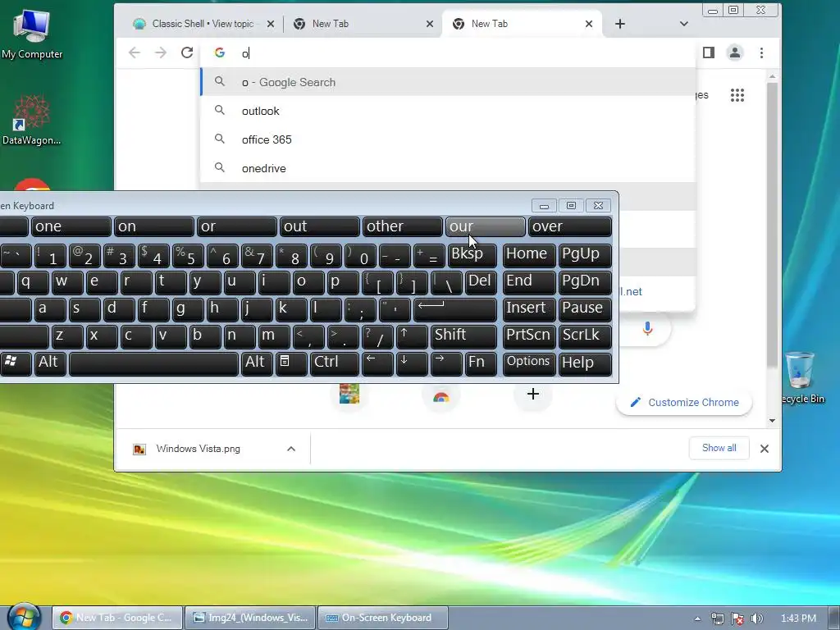Show hidden system tray icons

click(697, 619)
